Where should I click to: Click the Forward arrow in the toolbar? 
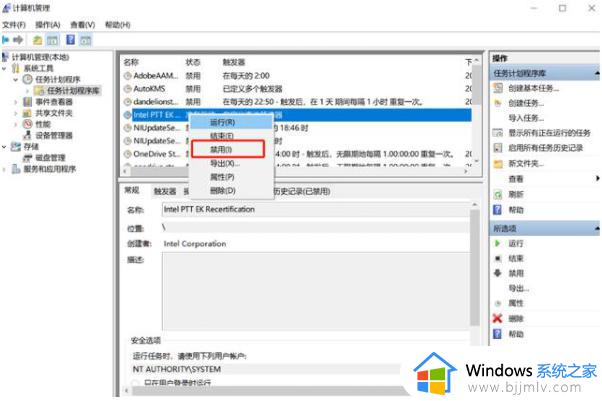(18, 40)
